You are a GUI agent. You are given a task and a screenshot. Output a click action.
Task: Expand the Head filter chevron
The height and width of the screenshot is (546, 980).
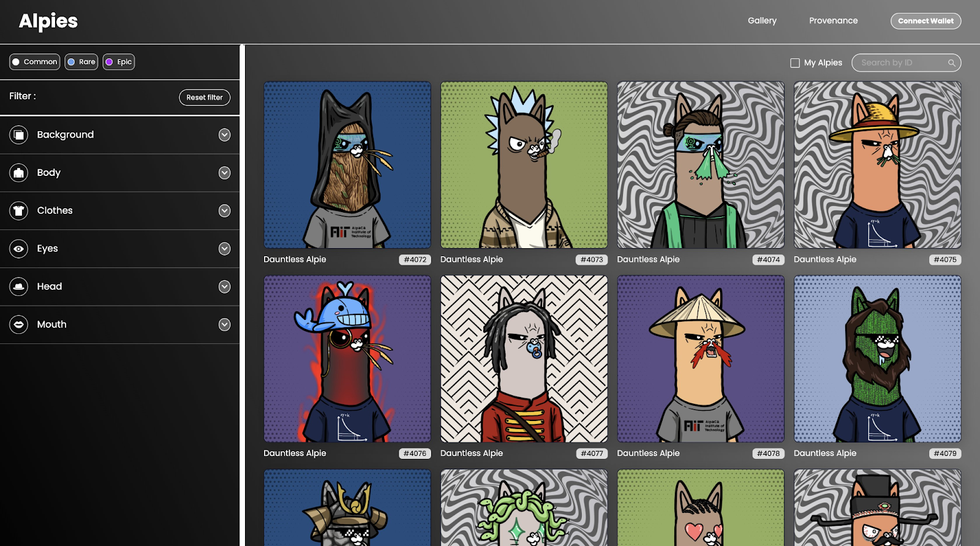coord(225,287)
